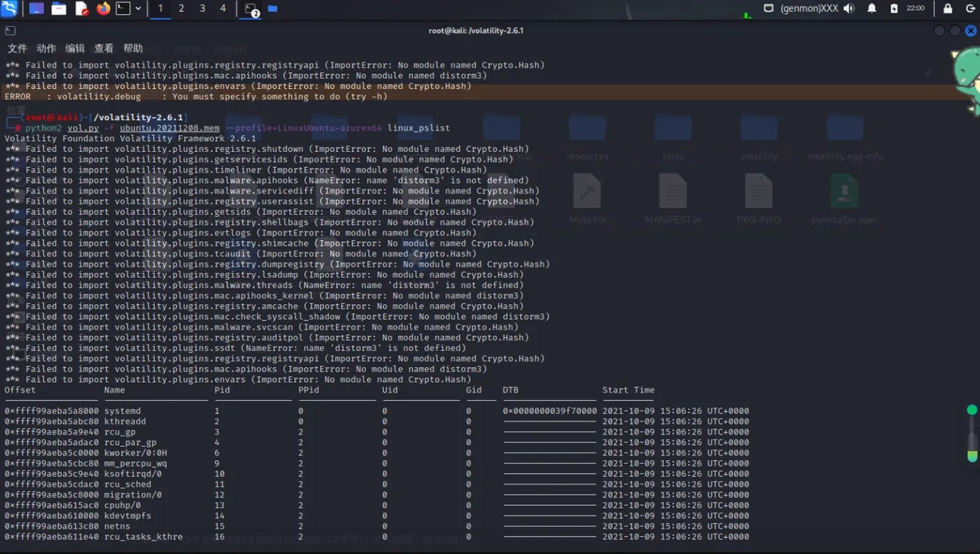
Task: Click the terminal window menu icon in titlebar
Action: coord(10,31)
